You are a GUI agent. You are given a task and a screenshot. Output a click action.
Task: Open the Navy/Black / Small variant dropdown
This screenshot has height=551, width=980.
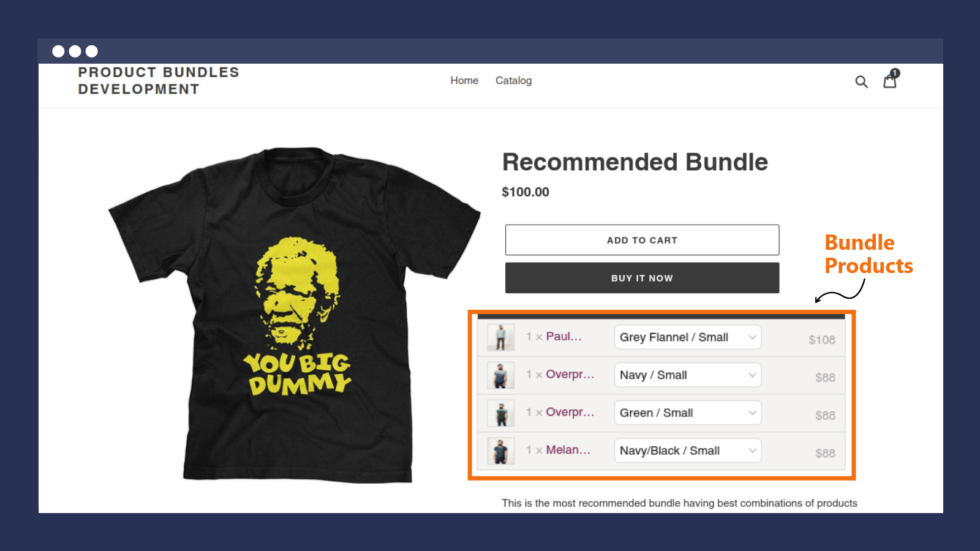(687, 450)
